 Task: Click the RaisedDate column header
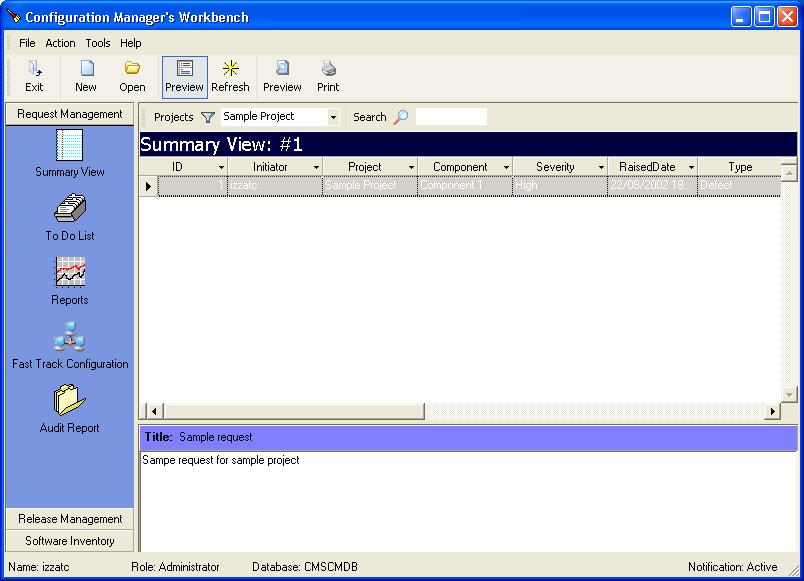[x=653, y=167]
